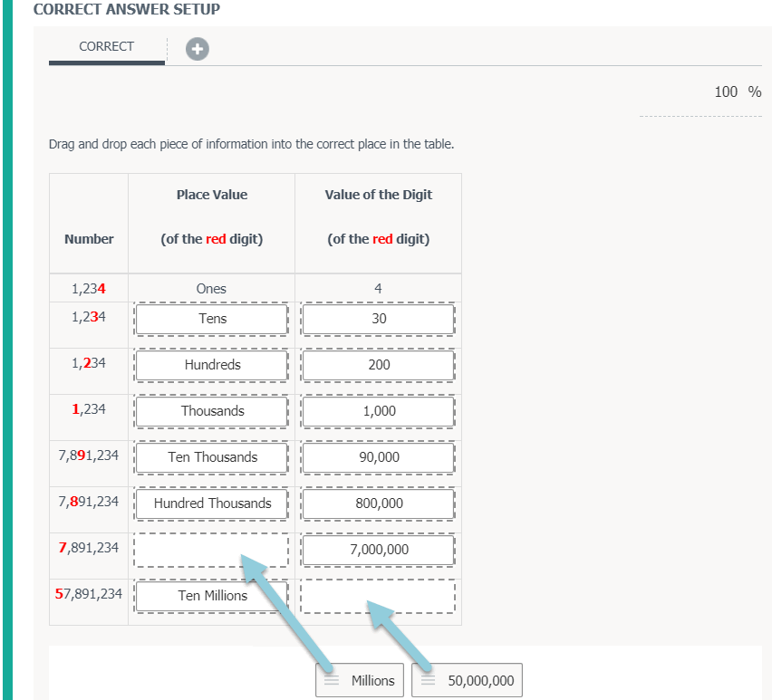Click the Hundred Thousands answer chip
772x700 pixels.
coord(212,503)
